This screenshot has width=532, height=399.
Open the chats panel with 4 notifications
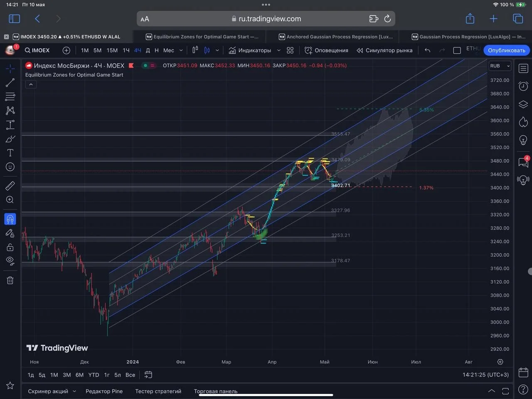click(523, 162)
